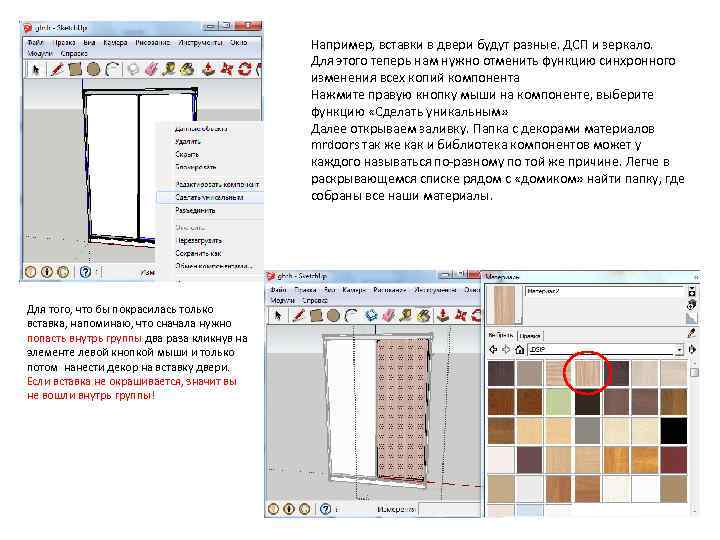Open 'Справка' menu in the patterned-door SketchUp window
This screenshot has width=720, height=540.
[x=315, y=300]
